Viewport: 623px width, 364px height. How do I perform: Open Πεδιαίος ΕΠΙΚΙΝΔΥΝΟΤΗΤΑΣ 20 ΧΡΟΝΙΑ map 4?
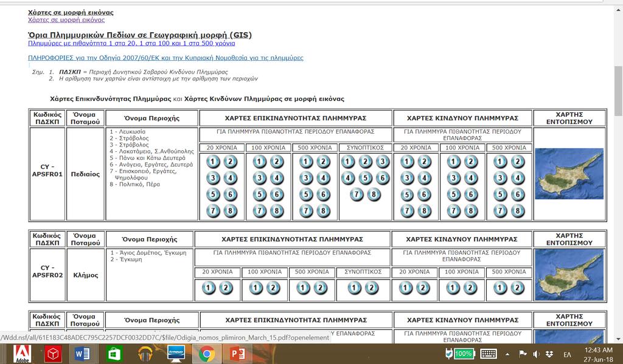coord(231,178)
